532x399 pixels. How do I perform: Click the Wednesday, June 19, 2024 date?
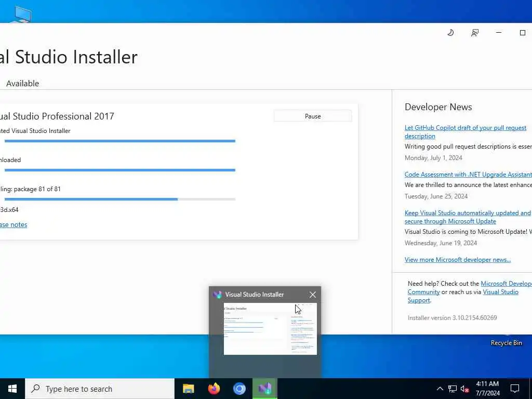click(441, 243)
